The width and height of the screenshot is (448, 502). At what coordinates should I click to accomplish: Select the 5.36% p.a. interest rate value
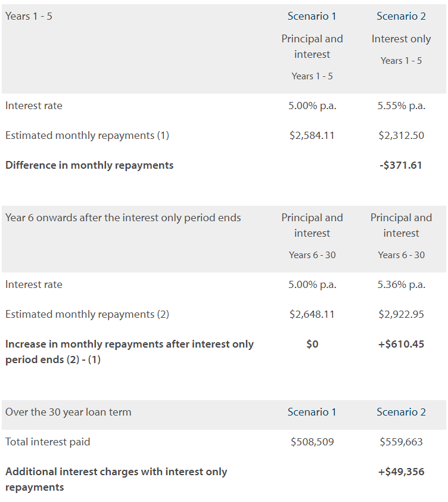click(x=402, y=284)
